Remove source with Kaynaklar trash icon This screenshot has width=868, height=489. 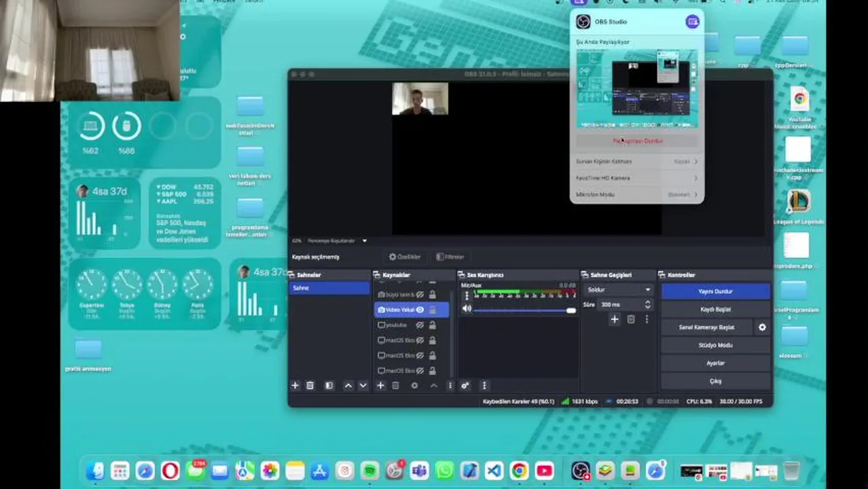pyautogui.click(x=395, y=385)
